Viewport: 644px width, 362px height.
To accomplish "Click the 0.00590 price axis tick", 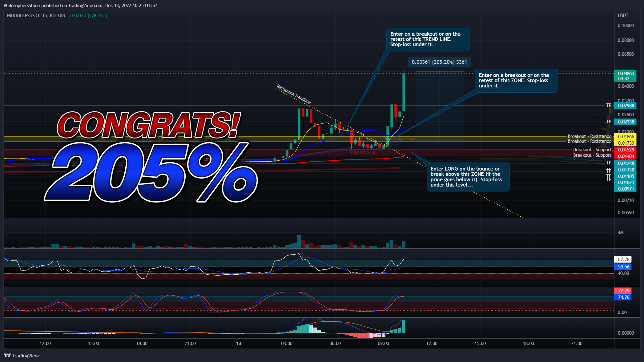I will (x=626, y=213).
